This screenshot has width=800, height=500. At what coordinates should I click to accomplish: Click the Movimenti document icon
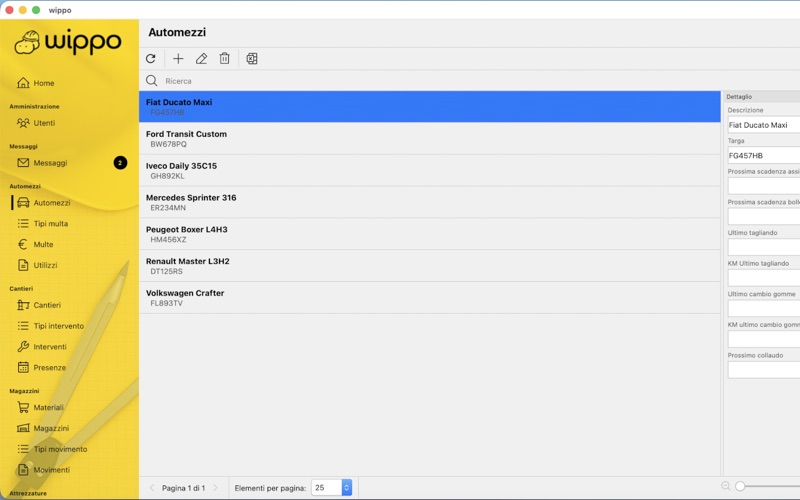tap(23, 470)
